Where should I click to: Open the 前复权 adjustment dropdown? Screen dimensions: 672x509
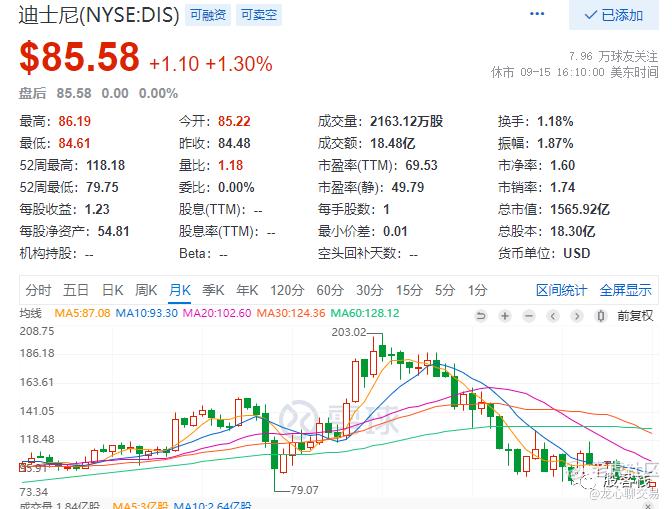(x=635, y=316)
